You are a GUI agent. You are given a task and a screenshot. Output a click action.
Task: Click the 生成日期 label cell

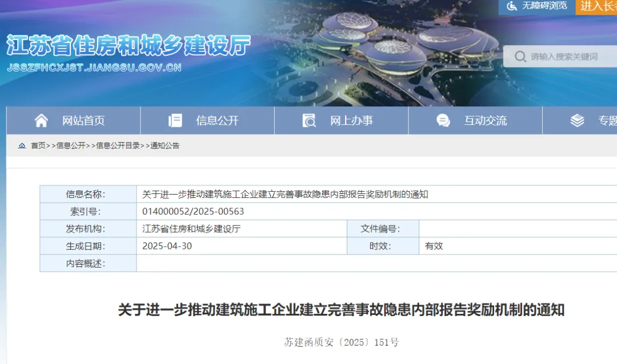pos(88,246)
